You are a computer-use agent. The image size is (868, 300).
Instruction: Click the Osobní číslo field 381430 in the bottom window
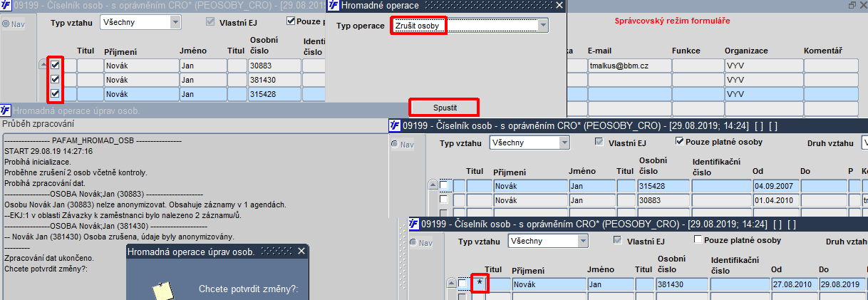683,284
